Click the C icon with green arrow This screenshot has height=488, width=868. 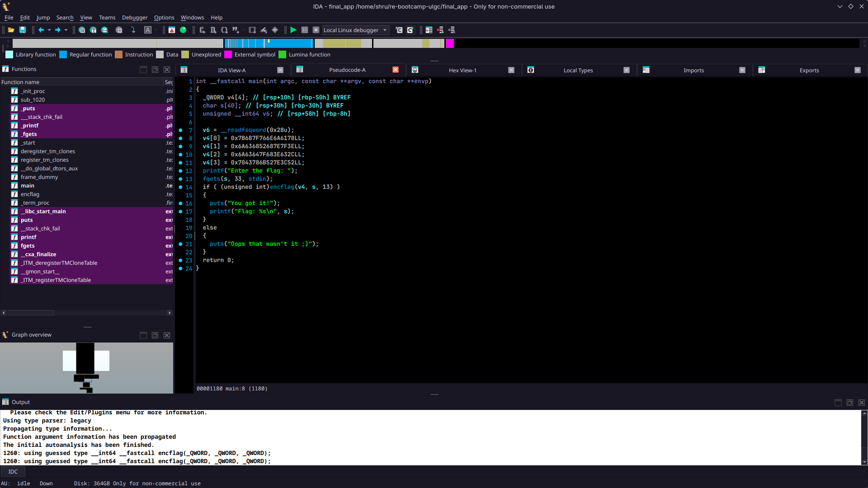[410, 30]
